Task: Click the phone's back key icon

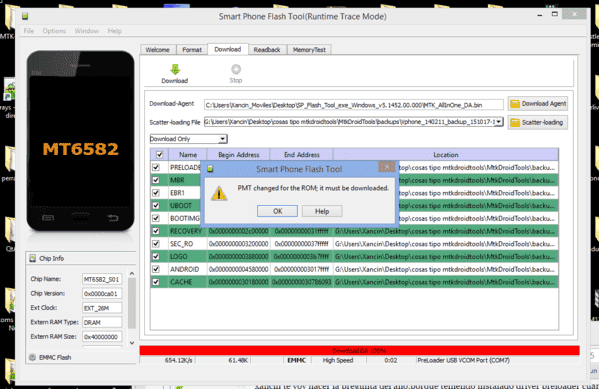Action: (113, 218)
